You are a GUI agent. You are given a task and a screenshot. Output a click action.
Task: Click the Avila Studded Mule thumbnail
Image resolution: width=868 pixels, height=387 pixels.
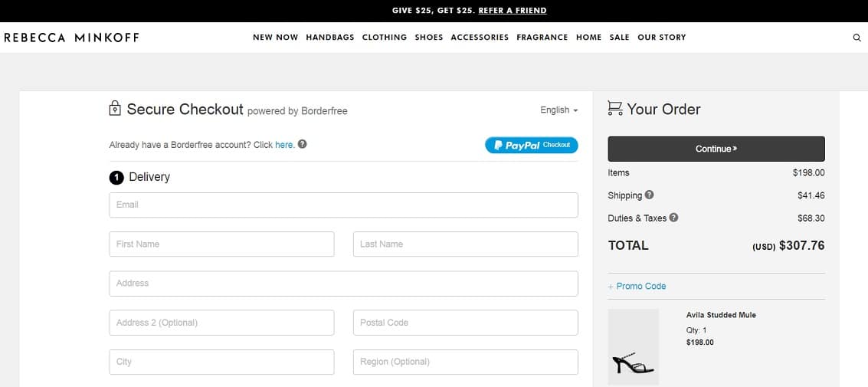[634, 347]
